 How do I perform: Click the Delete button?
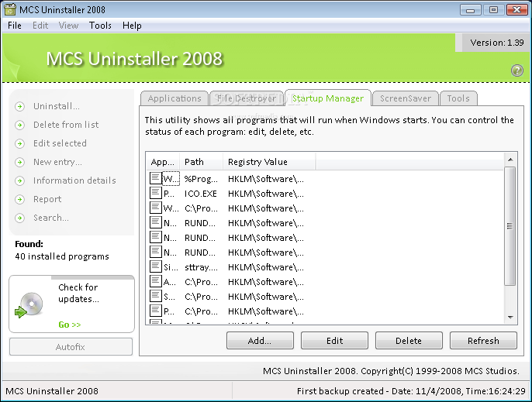tap(409, 341)
